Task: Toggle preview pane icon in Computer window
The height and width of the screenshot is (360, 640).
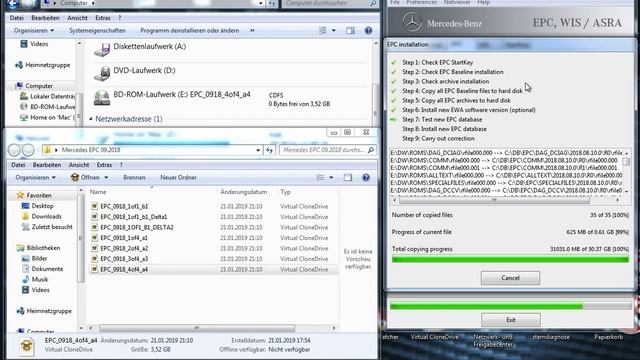Action: tap(350, 31)
